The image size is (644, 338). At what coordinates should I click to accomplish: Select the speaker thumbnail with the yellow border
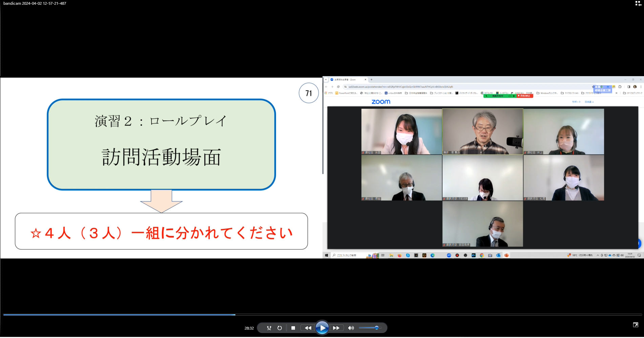point(483,131)
